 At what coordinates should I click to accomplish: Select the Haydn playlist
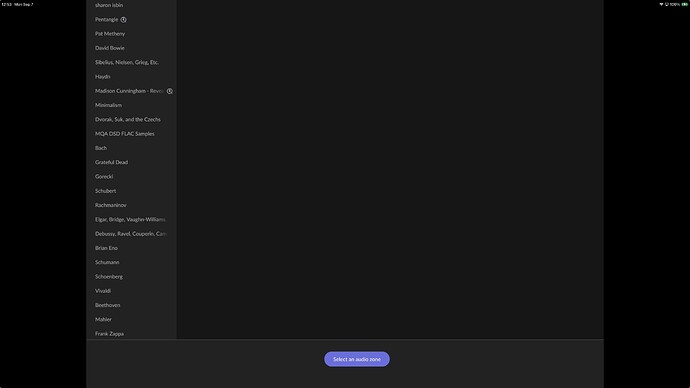103,77
